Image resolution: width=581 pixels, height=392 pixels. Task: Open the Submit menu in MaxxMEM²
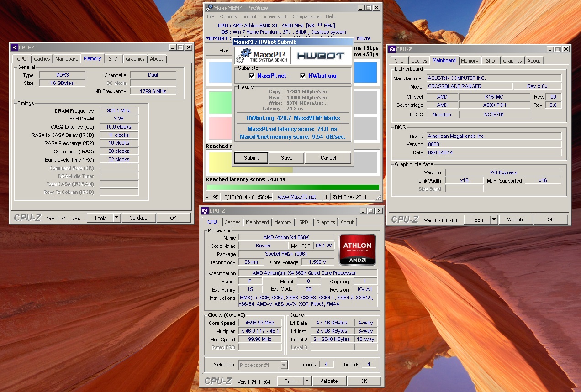[x=249, y=16]
